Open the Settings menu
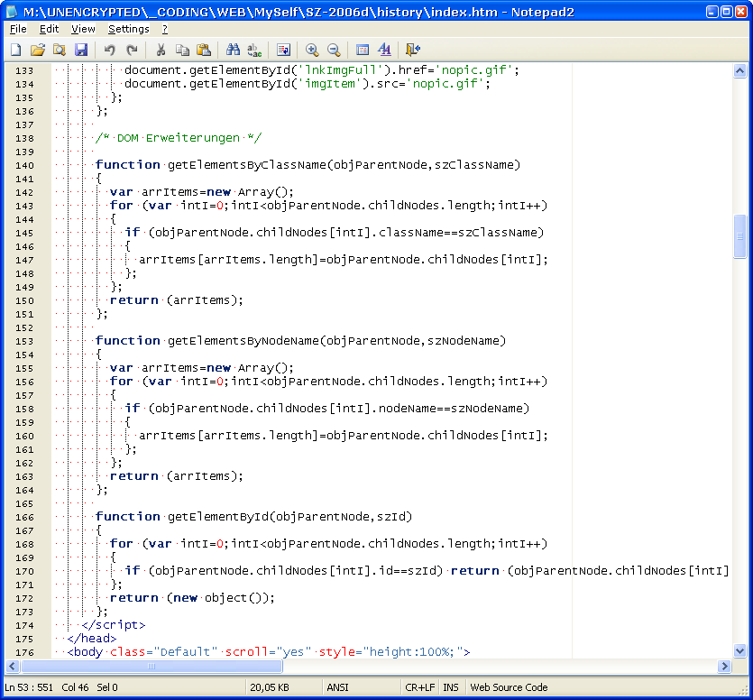Screen dimensions: 753x700 [129, 29]
